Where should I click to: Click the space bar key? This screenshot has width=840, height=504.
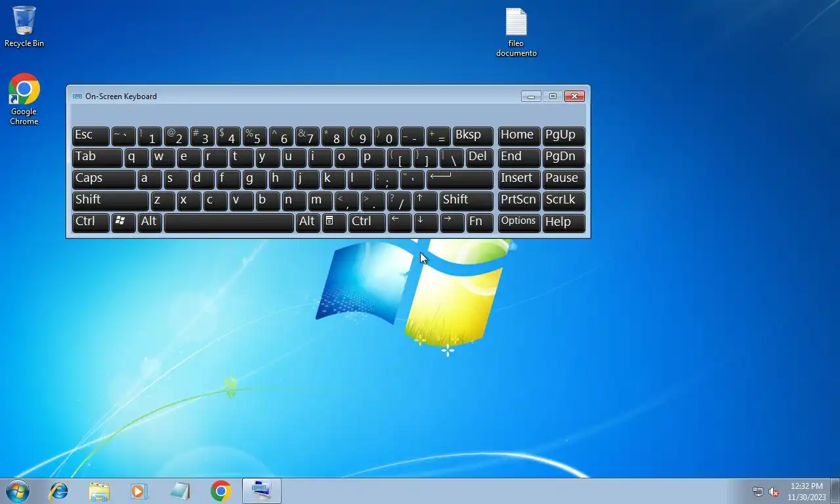pyautogui.click(x=229, y=222)
